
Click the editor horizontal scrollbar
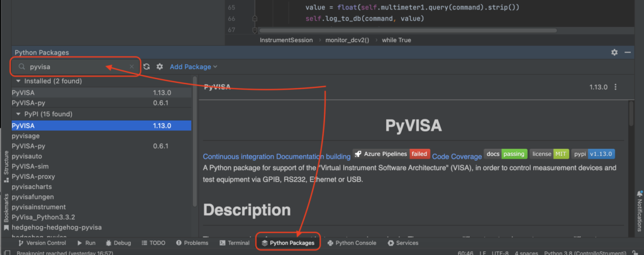[x=408, y=30]
